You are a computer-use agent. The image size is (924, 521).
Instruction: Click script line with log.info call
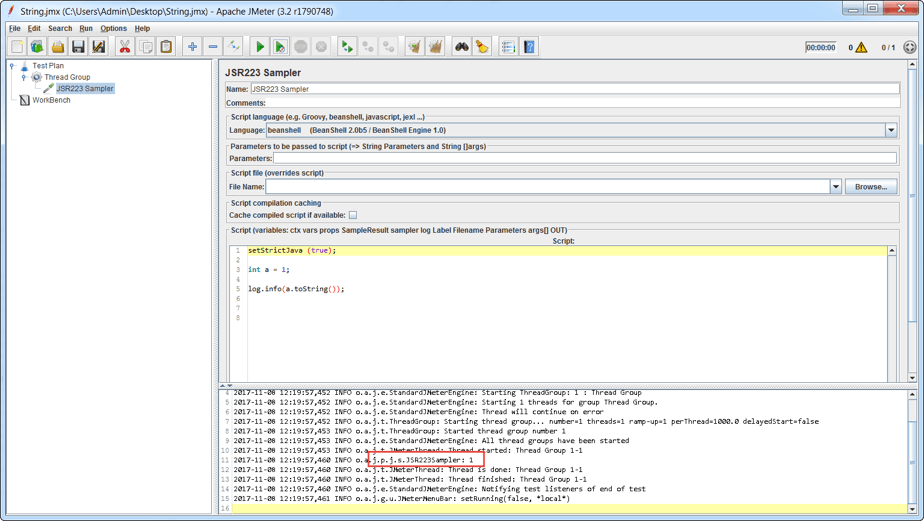pos(296,289)
